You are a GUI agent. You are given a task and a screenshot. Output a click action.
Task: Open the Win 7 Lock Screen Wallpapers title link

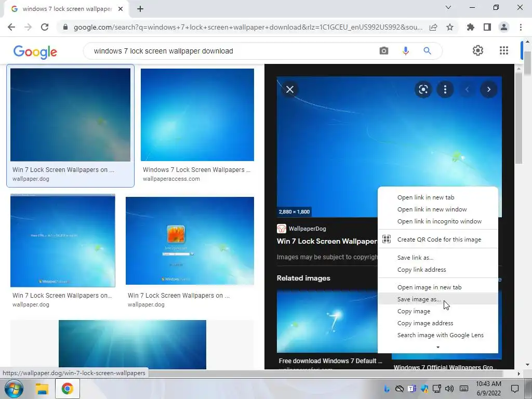[x=327, y=241]
